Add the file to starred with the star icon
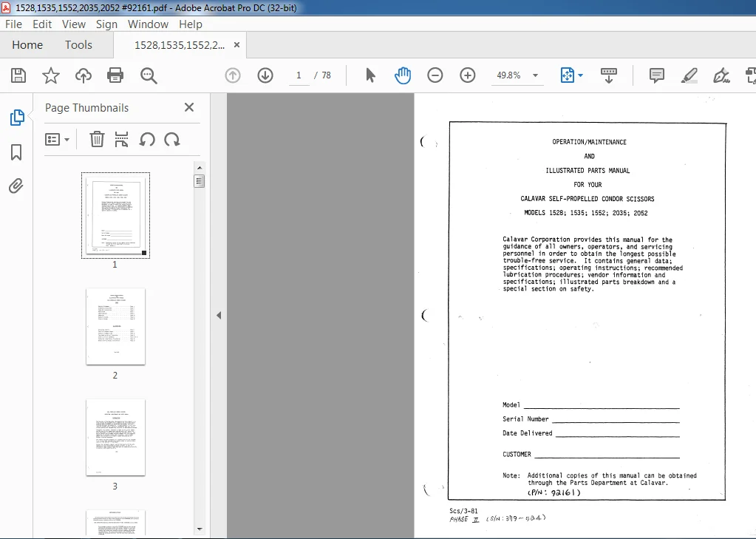 point(51,75)
